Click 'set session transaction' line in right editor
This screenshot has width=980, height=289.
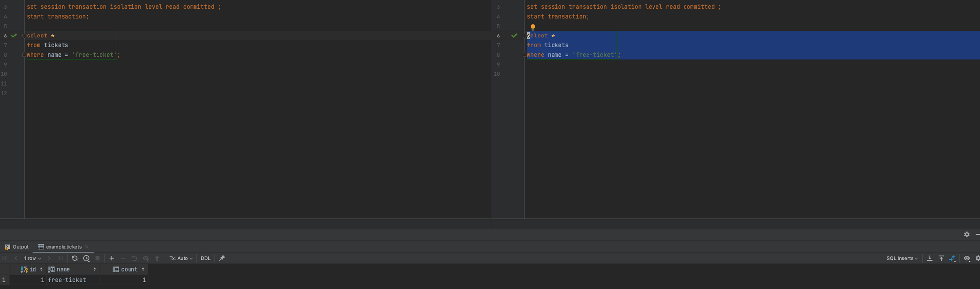[624, 7]
